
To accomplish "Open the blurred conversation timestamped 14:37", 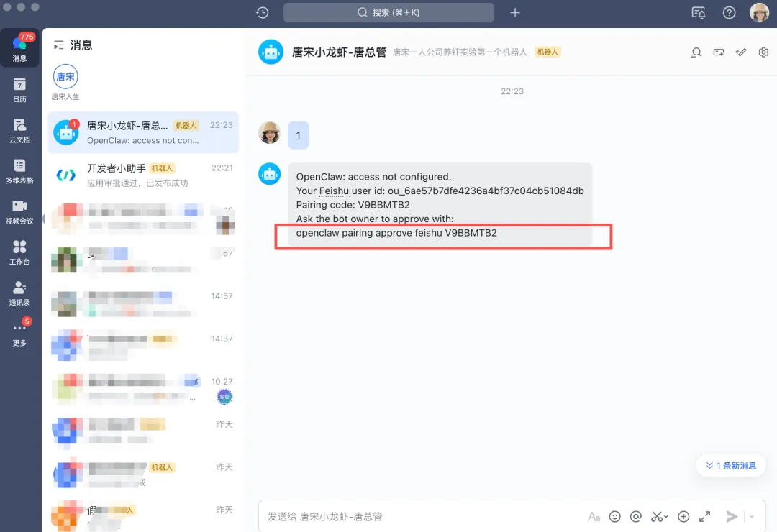I will (143, 346).
